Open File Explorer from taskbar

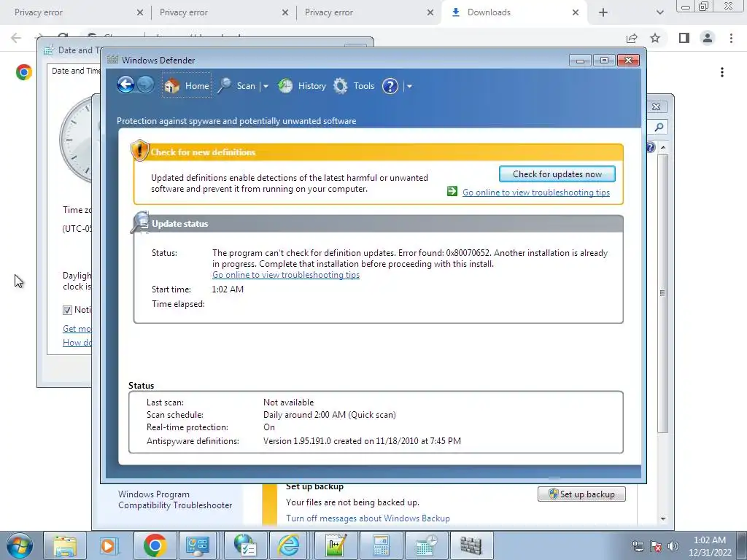pos(65,545)
